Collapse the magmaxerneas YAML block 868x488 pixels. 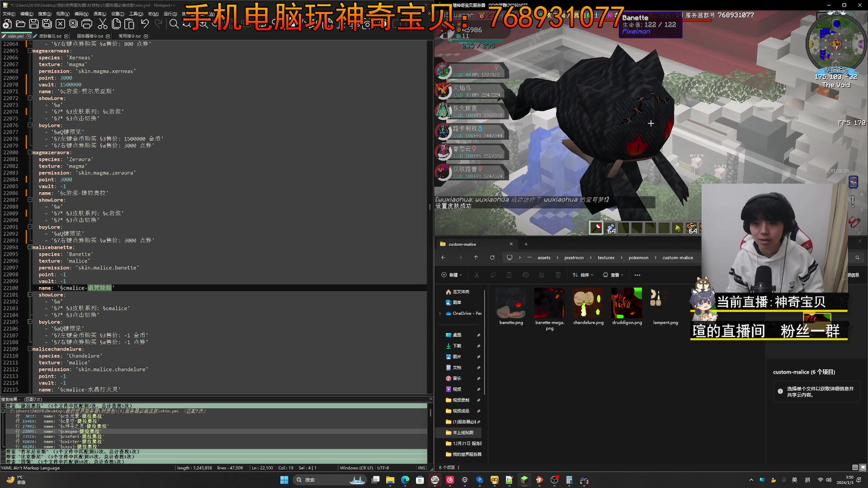click(30, 51)
